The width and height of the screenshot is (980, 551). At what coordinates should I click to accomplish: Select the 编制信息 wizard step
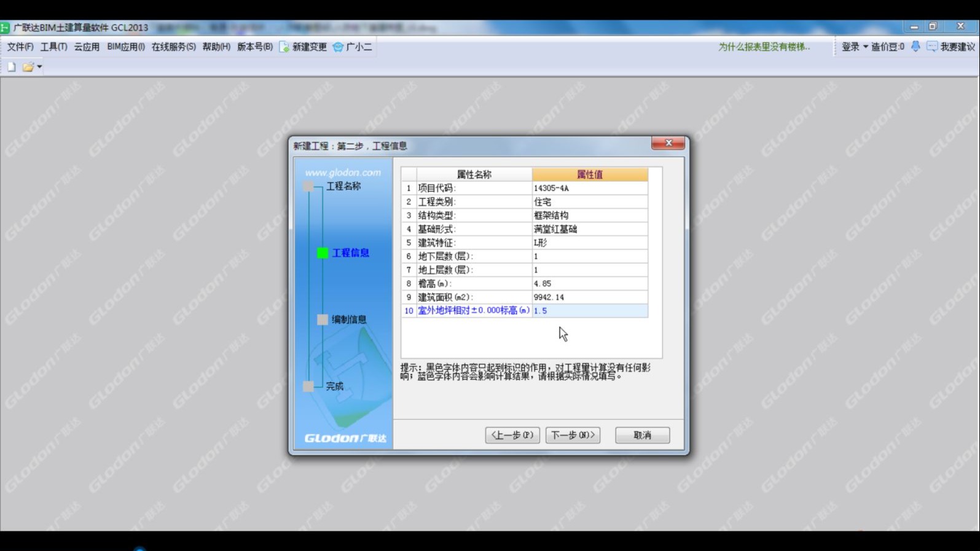point(349,319)
